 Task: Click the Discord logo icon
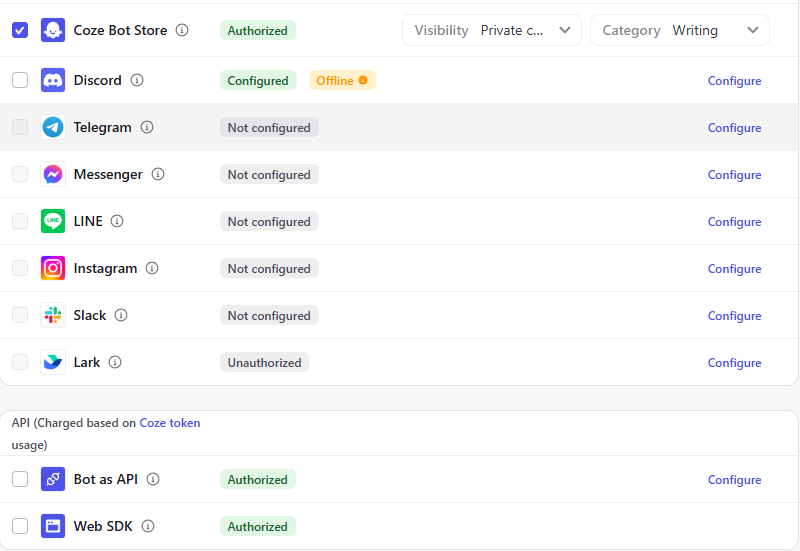coord(53,80)
